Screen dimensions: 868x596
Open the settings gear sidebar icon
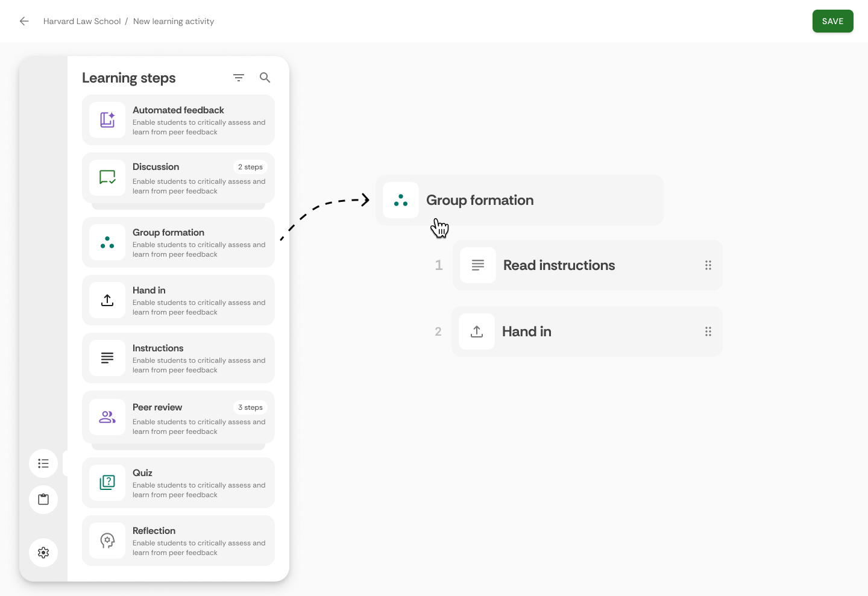point(43,553)
